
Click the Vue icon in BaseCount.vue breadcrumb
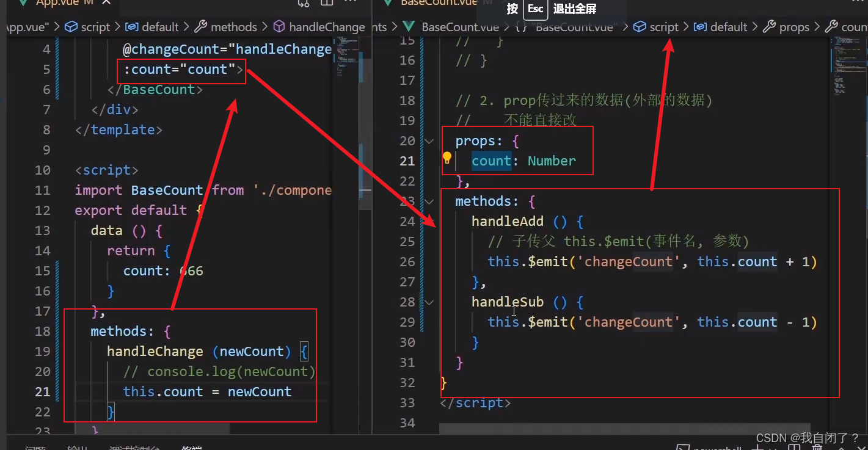409,27
